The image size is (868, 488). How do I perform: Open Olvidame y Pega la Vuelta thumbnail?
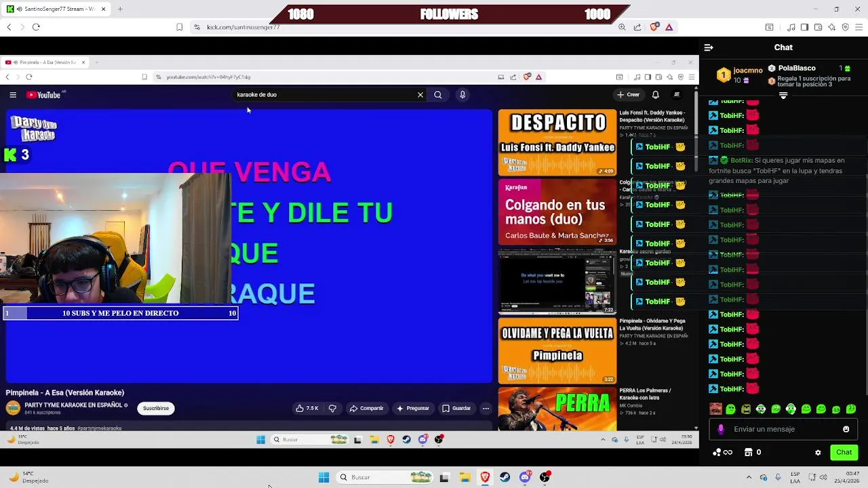point(557,351)
